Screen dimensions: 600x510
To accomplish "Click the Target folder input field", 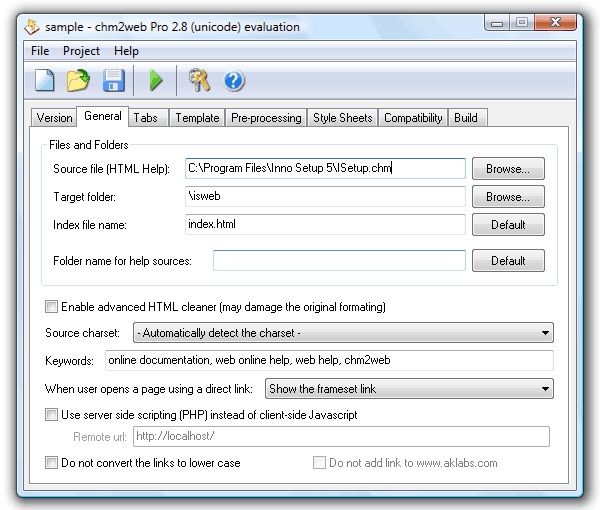I will tap(325, 196).
